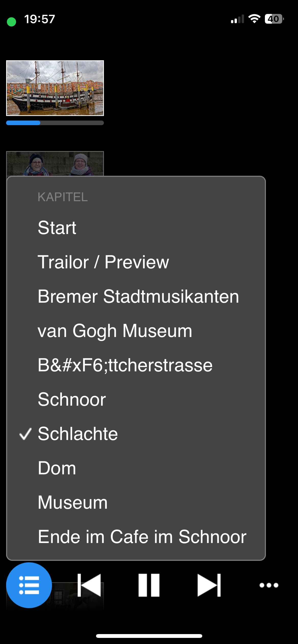Tap the battery indicator in status bar

274,19
